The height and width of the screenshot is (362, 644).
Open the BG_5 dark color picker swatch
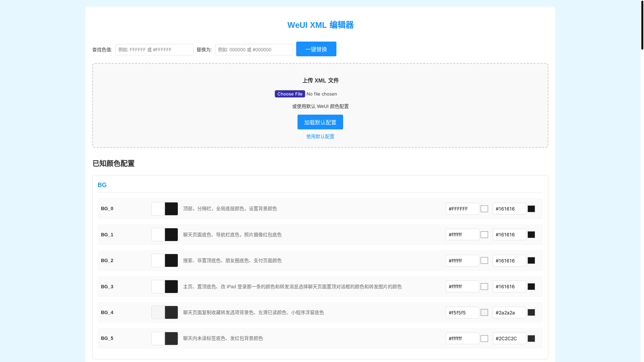coord(531,339)
